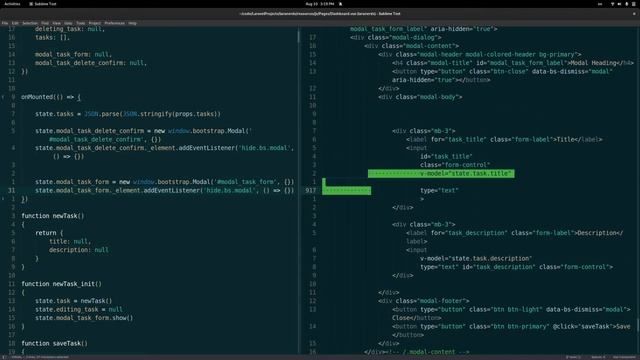Click the 'state.task = newTask()' line

point(73,301)
